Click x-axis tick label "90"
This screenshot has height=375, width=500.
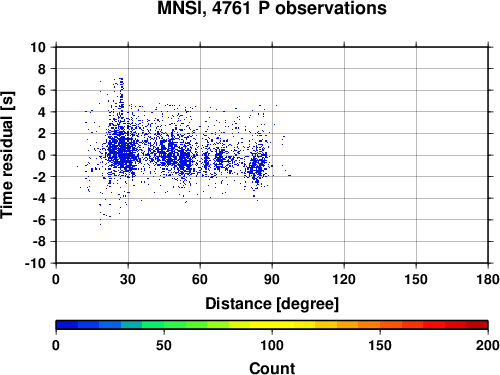(x=272, y=279)
